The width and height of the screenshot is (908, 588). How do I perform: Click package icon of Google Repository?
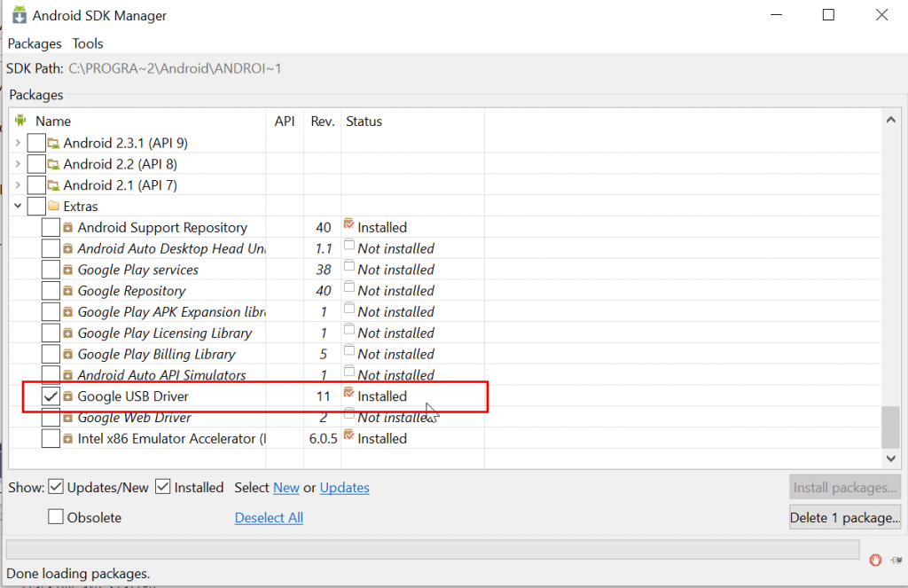point(67,291)
